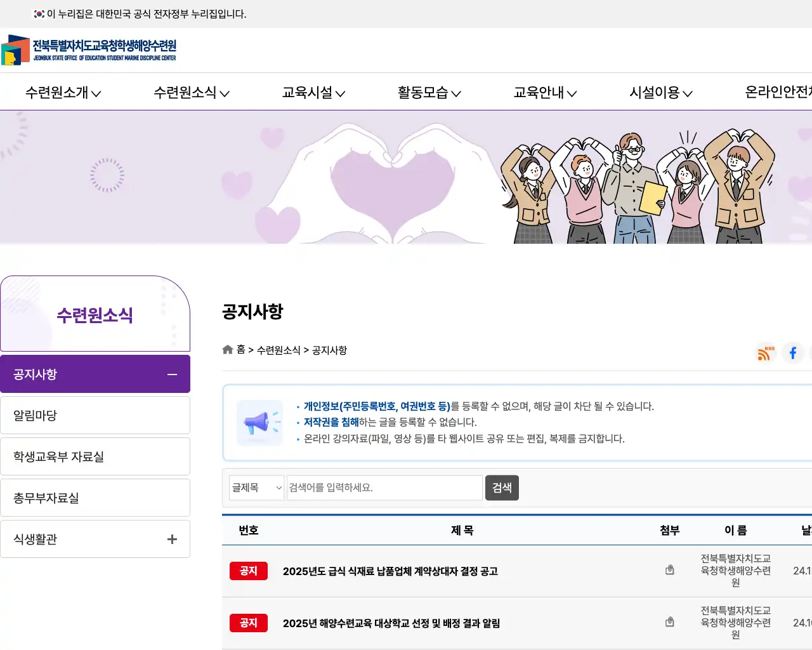Click the megaphone icon in the notice box

pos(260,423)
